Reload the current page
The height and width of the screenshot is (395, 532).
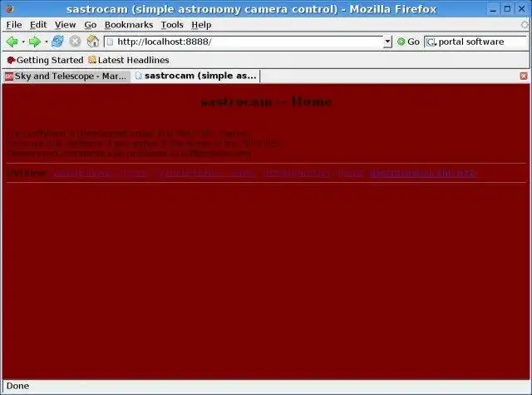click(57, 42)
